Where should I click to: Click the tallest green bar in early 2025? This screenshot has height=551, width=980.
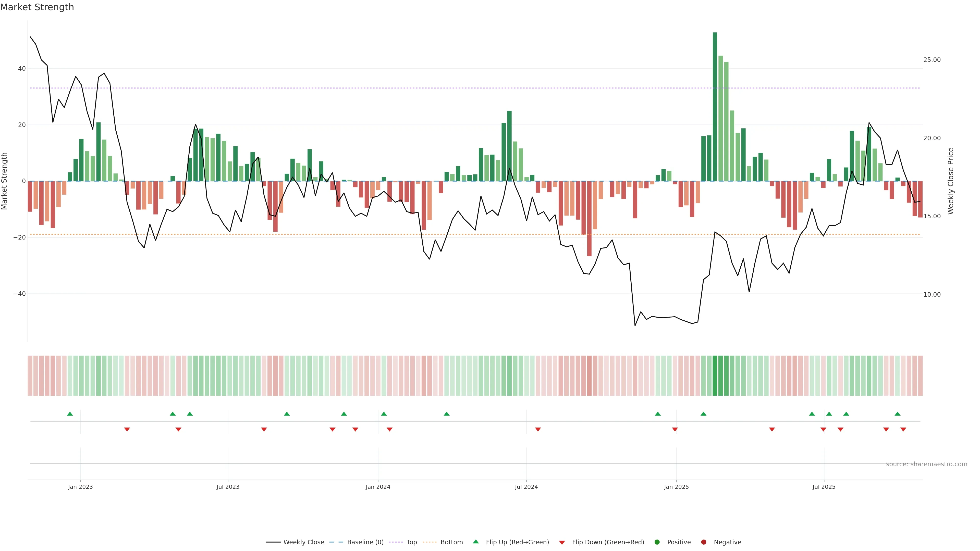[x=715, y=106]
